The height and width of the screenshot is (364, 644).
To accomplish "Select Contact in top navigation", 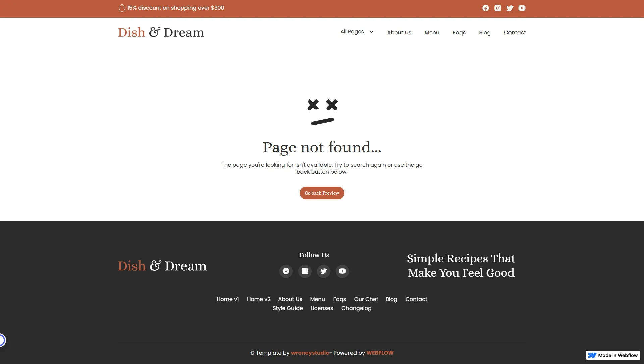I will tap(515, 32).
